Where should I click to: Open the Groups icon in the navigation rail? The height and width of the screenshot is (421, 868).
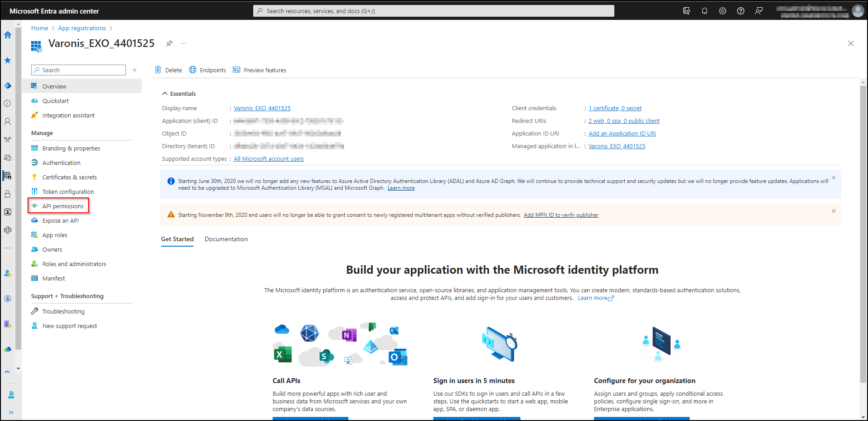coord(8,139)
